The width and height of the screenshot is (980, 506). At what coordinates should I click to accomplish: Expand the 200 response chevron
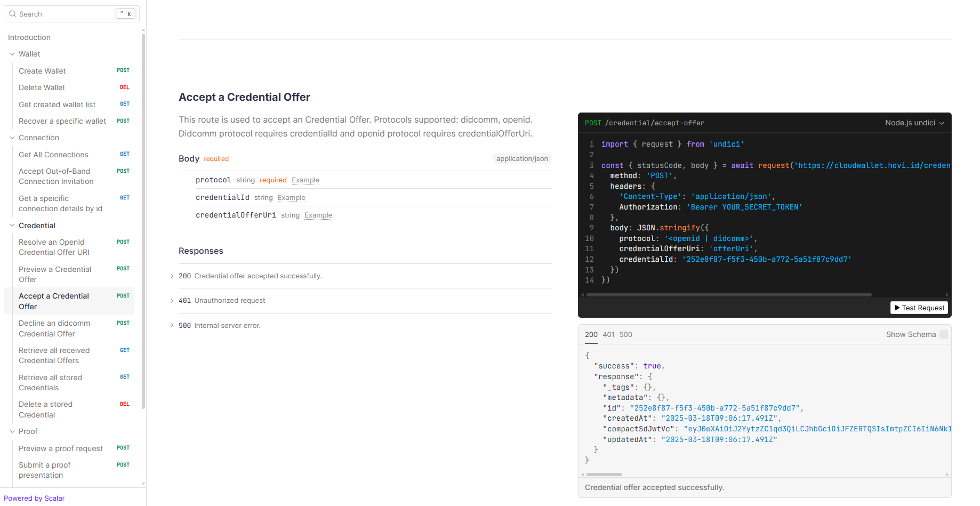(x=172, y=276)
